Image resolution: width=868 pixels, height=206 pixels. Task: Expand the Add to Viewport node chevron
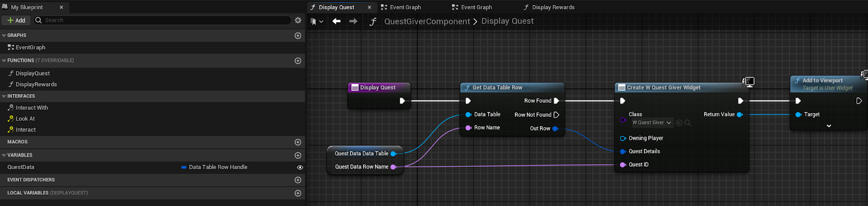[x=828, y=126]
